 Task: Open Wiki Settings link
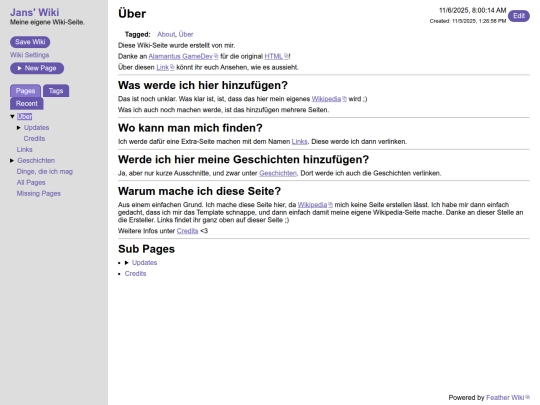point(29,55)
